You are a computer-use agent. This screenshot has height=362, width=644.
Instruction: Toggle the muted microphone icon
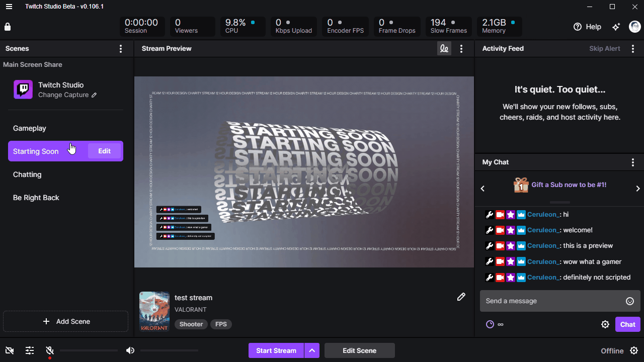[49, 350]
